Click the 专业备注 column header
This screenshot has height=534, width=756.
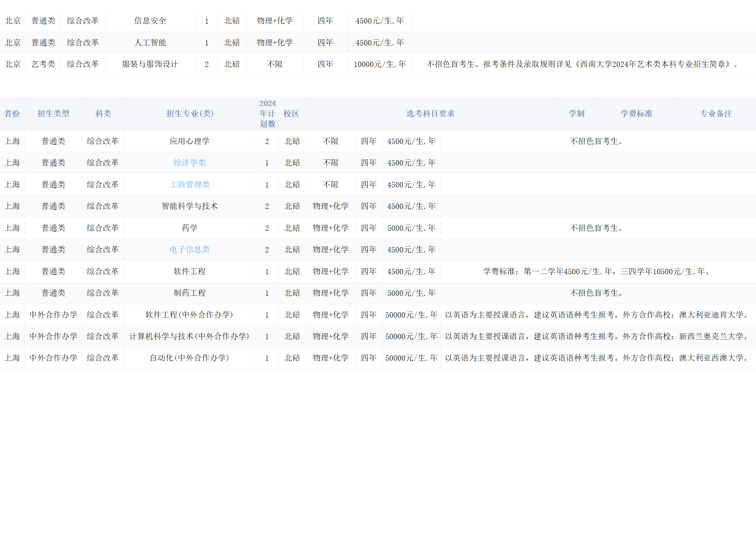click(x=716, y=114)
